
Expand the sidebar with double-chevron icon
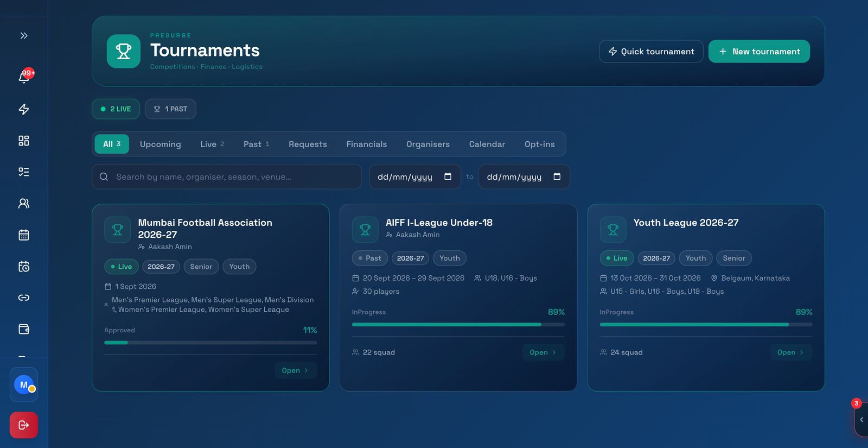pyautogui.click(x=24, y=36)
